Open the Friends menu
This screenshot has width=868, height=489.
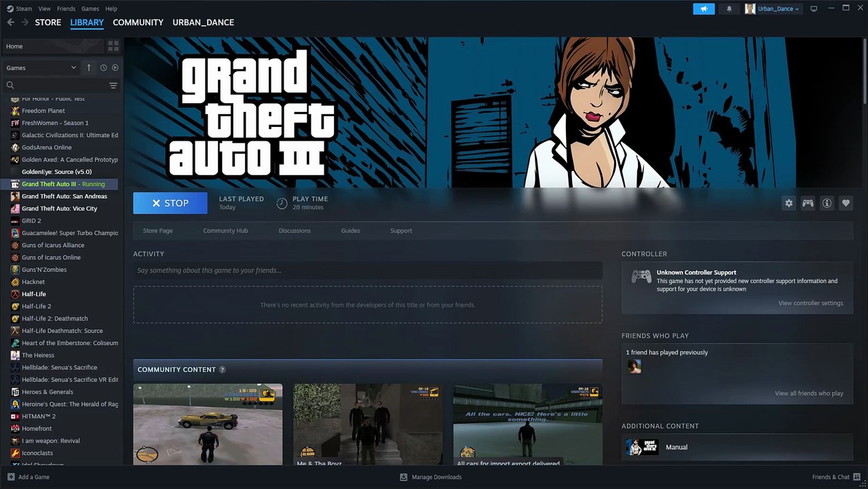pyautogui.click(x=66, y=9)
